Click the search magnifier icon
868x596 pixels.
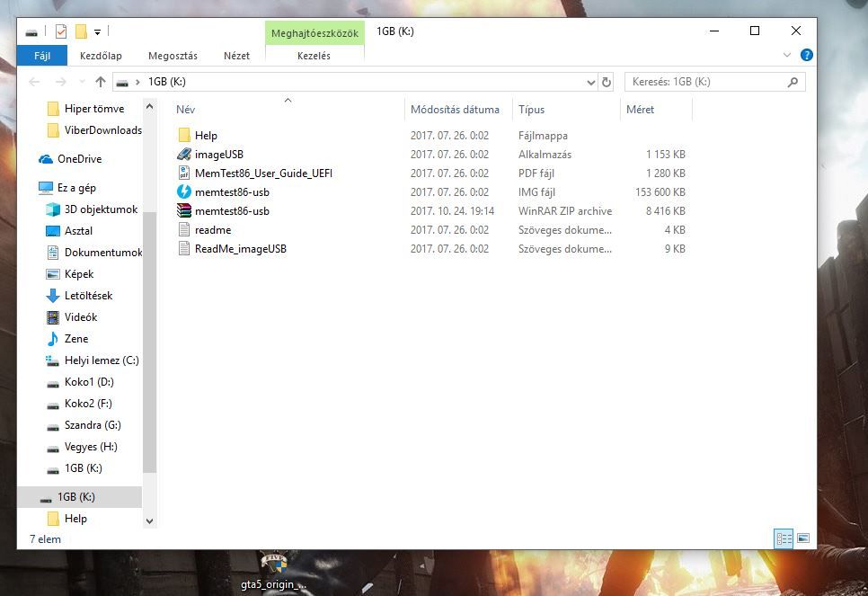click(793, 82)
